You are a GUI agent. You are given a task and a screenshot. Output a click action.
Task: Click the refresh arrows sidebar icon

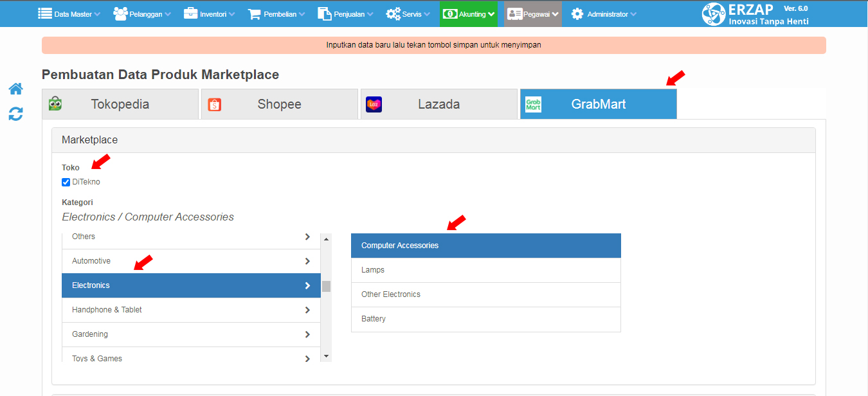point(15,114)
